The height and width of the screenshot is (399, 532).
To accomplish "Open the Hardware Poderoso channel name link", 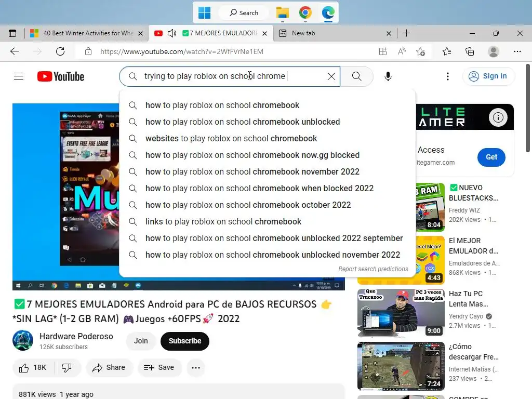I will [76, 336].
